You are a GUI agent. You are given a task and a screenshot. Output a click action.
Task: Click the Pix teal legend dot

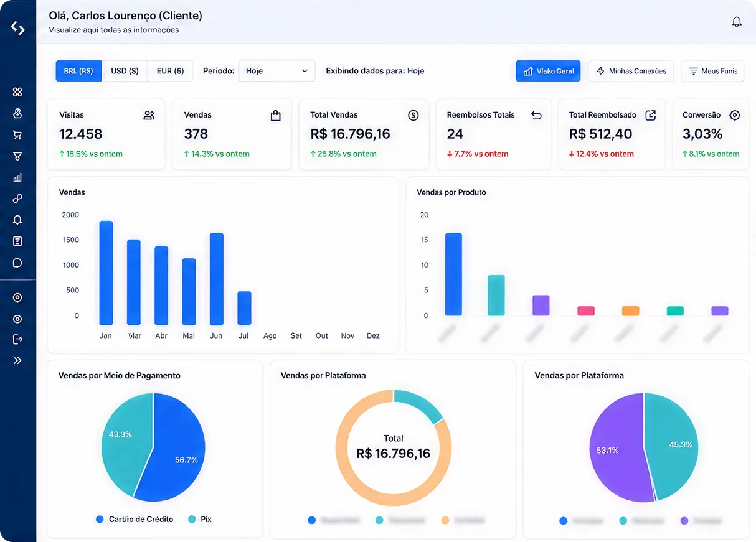(192, 519)
